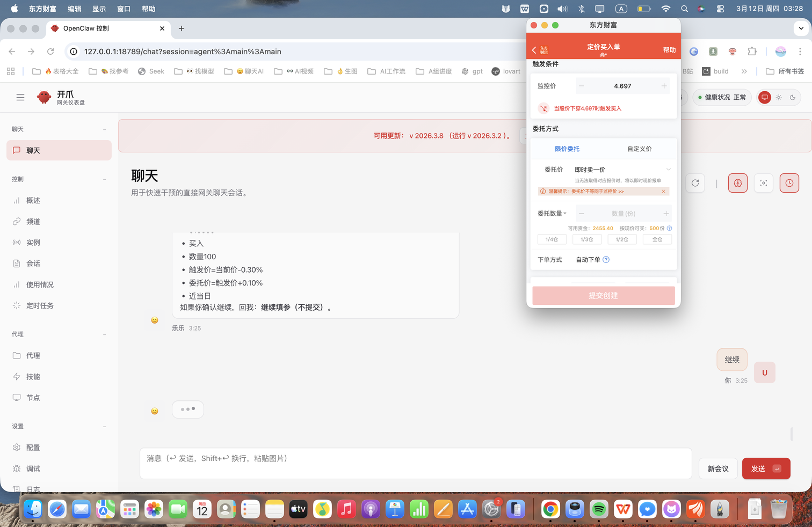Collapse the 控制 sidebar section
812x527 pixels.
(104, 179)
